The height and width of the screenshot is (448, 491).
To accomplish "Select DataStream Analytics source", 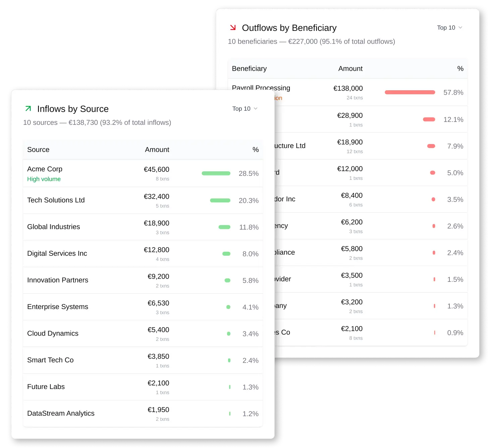I will pyautogui.click(x=143, y=413).
